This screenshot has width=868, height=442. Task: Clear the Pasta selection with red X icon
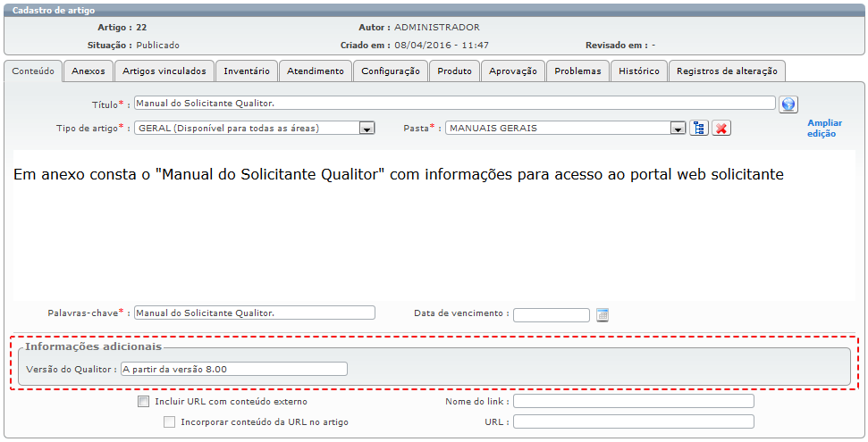721,129
